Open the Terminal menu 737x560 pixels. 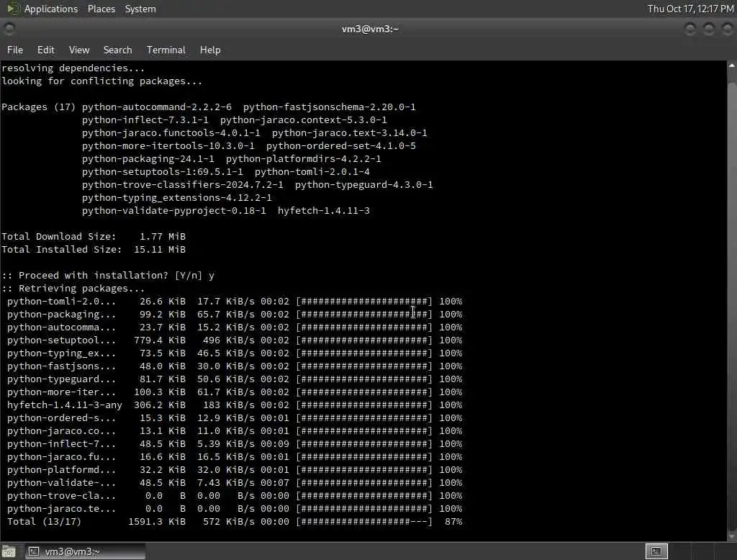click(x=166, y=50)
